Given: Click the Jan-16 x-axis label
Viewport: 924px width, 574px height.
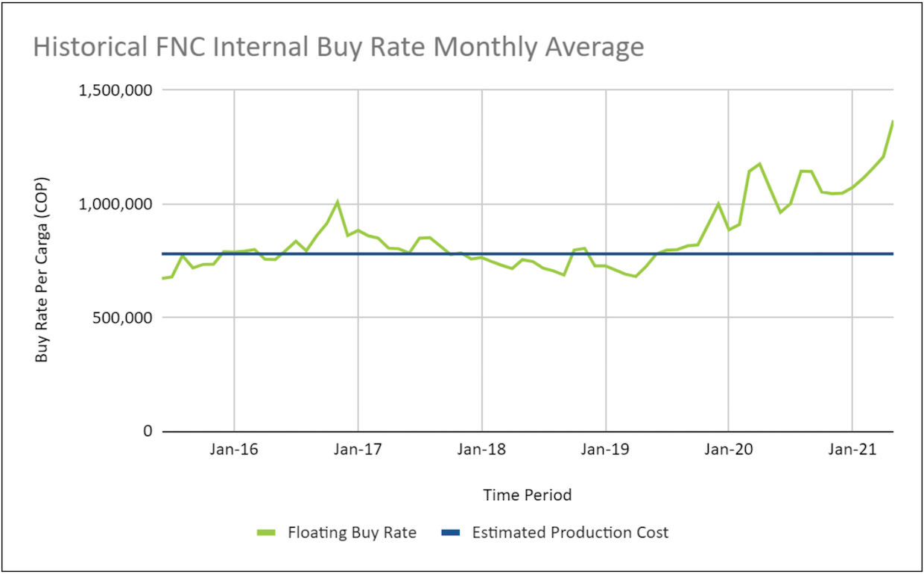Looking at the screenshot, I should (x=235, y=450).
